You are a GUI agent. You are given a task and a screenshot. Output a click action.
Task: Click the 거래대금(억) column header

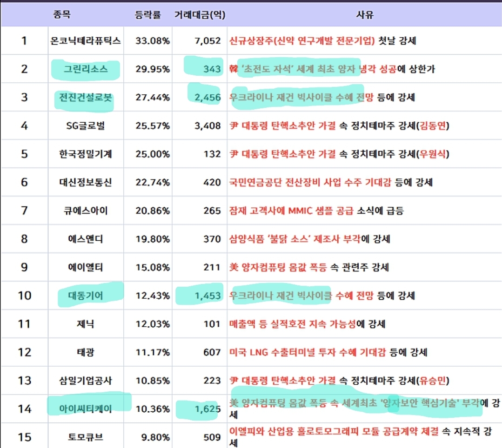pyautogui.click(x=200, y=15)
